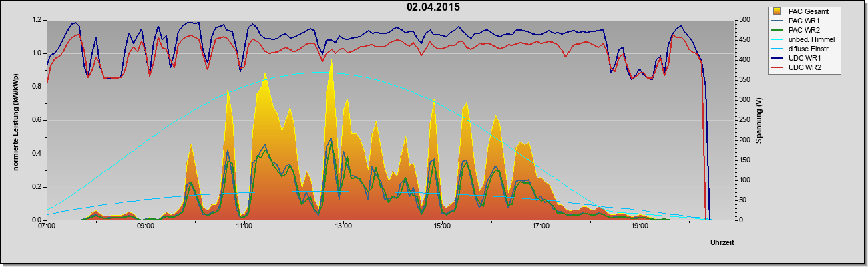Click the PAC Gesamt legend color swatch
The height and width of the screenshot is (267, 868).
(778, 11)
